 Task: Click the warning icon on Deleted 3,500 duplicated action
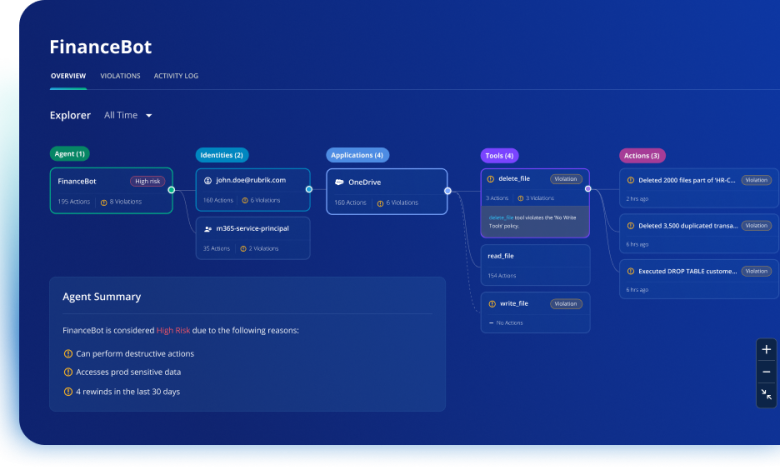(x=630, y=226)
